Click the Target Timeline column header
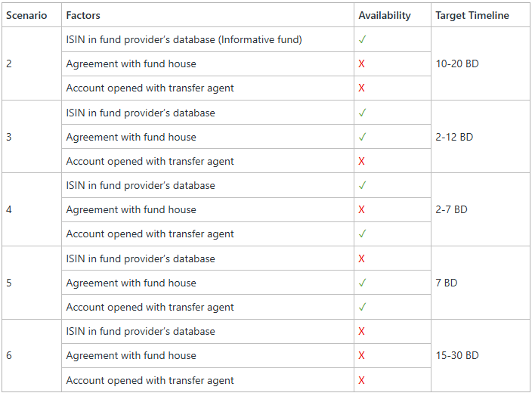532x393 pixels. tap(472, 15)
